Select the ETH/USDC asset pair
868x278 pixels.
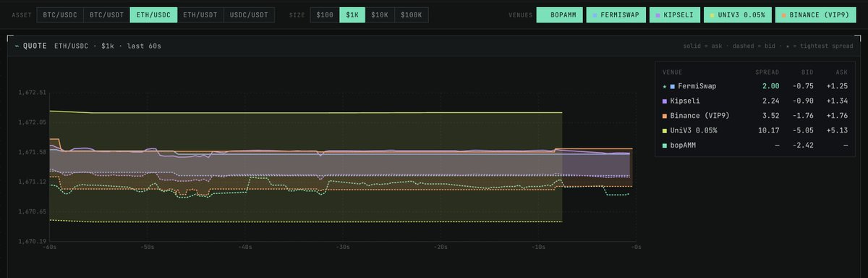pos(153,14)
